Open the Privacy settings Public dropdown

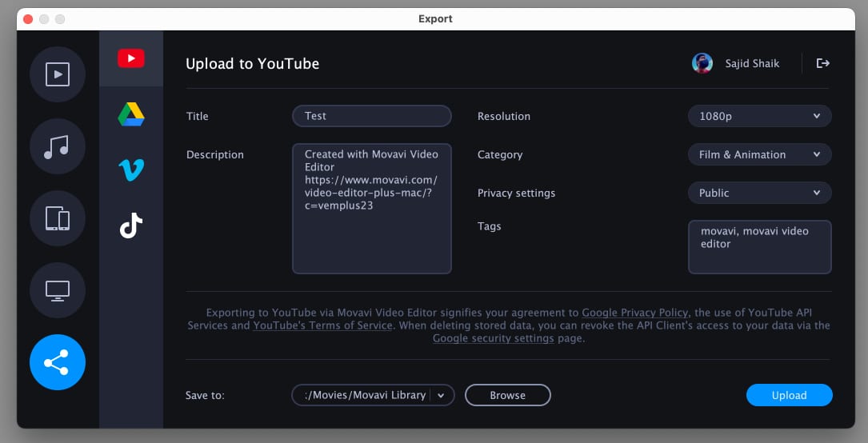pos(759,193)
